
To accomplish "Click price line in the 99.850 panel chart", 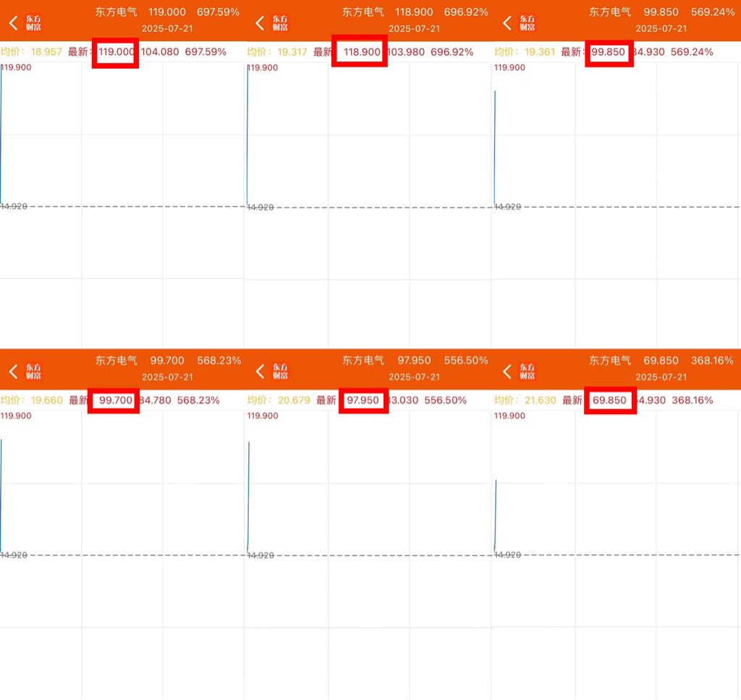I will tap(495, 147).
